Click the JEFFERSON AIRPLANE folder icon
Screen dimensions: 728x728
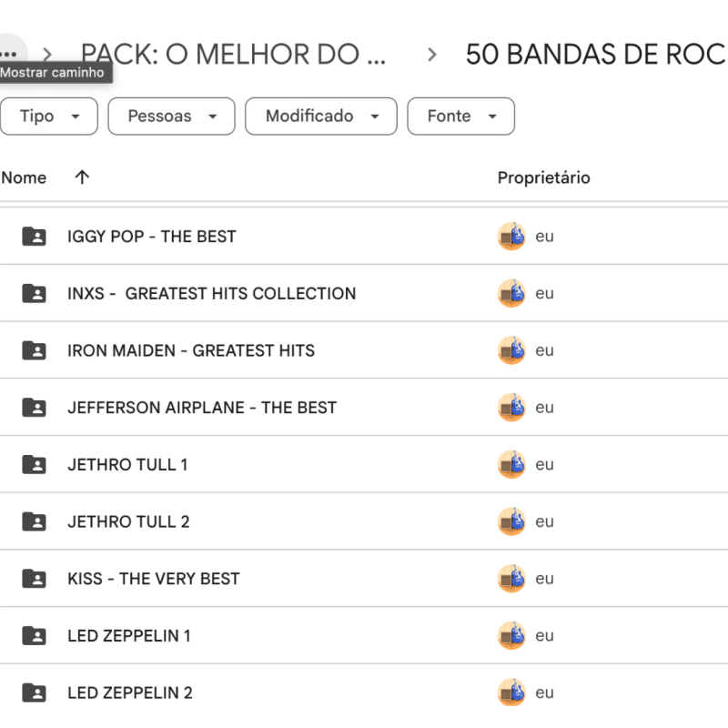34,408
